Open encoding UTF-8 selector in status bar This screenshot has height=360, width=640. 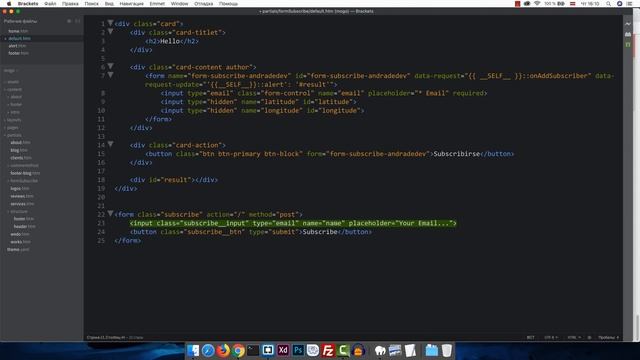pos(551,338)
